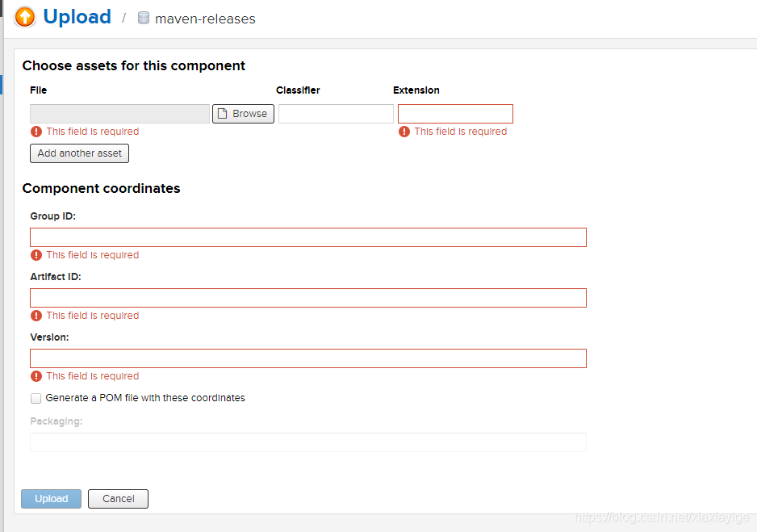Click error icon under Version field
Image resolution: width=757 pixels, height=532 pixels.
(36, 376)
